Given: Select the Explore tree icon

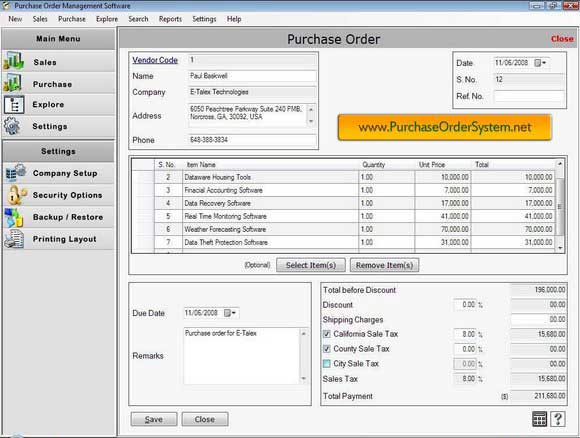Looking at the screenshot, I should pos(14,105).
